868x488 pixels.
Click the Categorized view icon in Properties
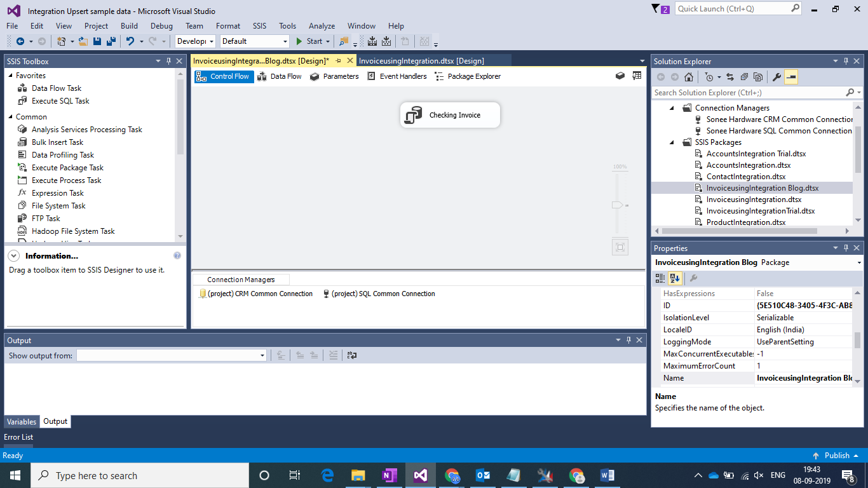click(660, 278)
